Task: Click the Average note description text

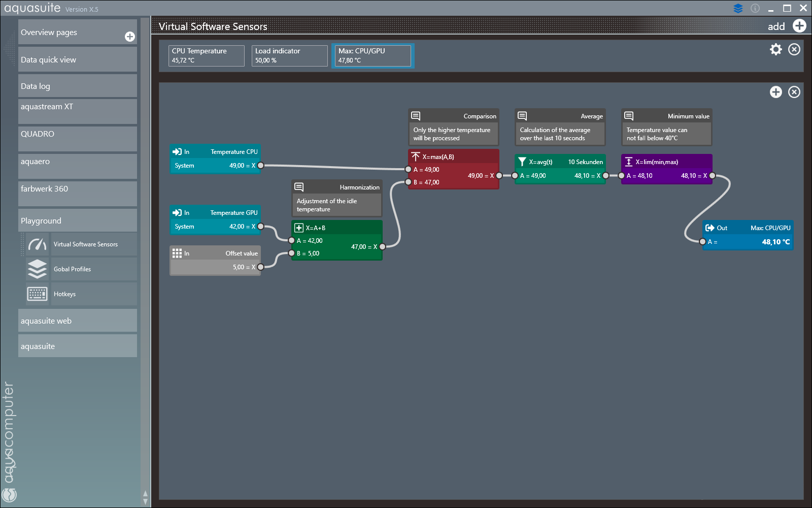Action: coord(555,134)
